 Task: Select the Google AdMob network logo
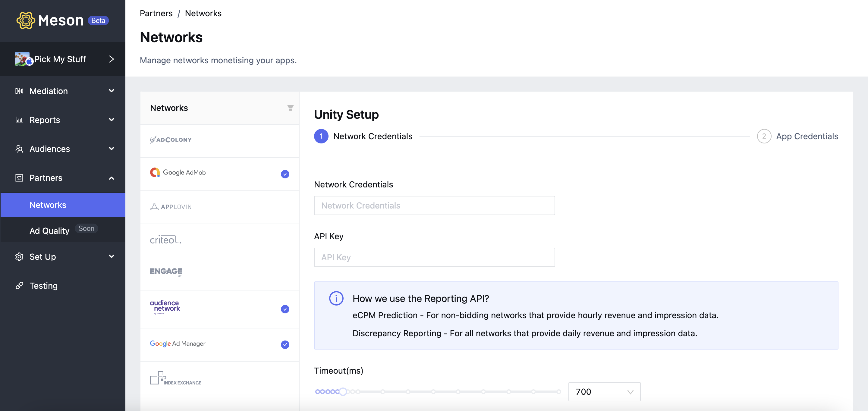pyautogui.click(x=178, y=172)
